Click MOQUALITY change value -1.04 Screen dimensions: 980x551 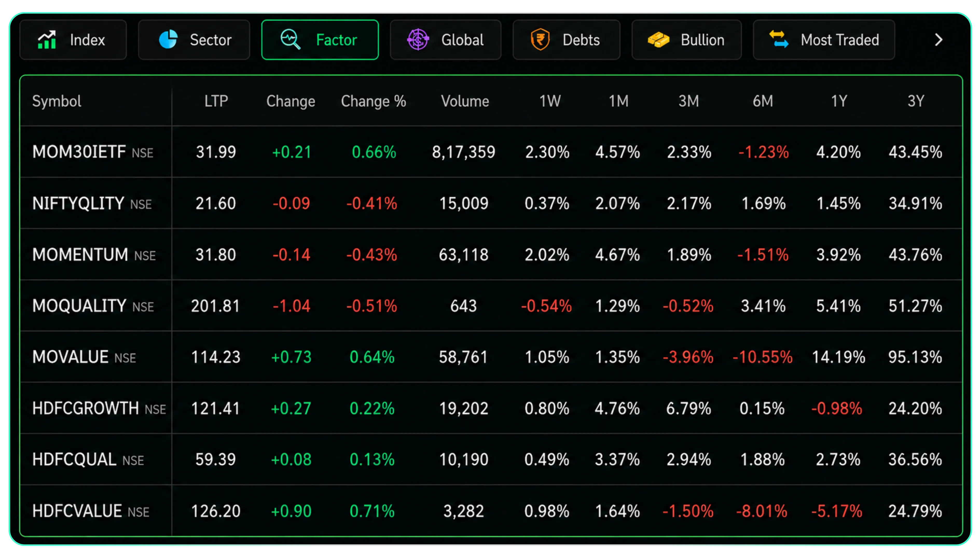pos(291,306)
